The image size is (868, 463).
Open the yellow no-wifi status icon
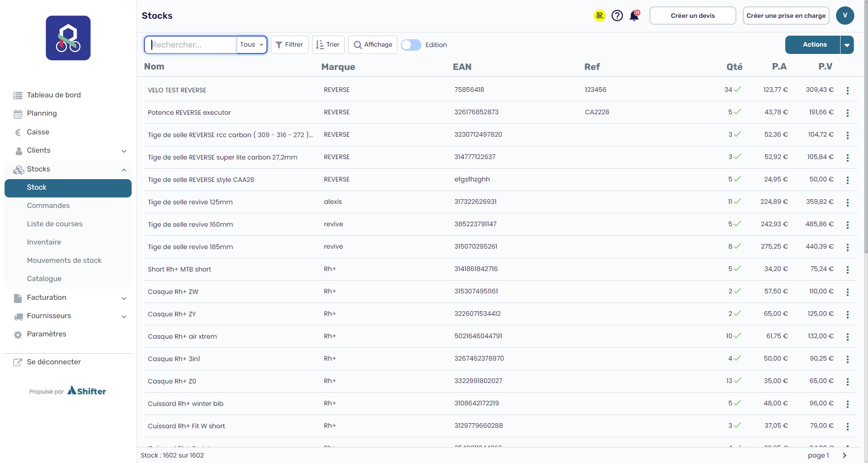[599, 16]
